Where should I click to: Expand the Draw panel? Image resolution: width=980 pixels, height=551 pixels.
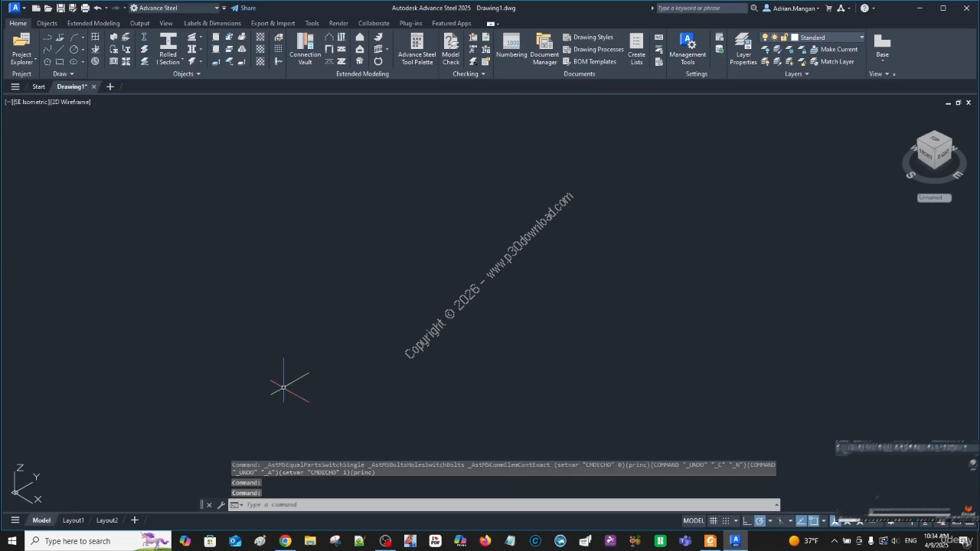point(64,74)
